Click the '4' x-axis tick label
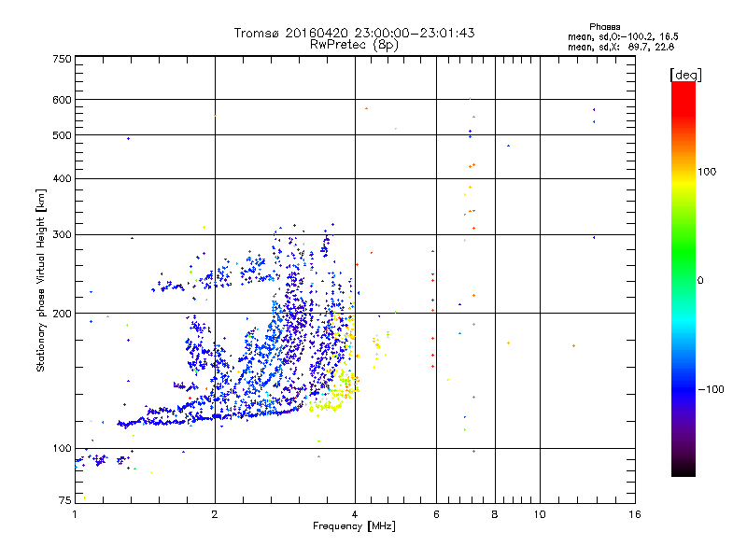This screenshot has width=747, height=560. point(355,514)
